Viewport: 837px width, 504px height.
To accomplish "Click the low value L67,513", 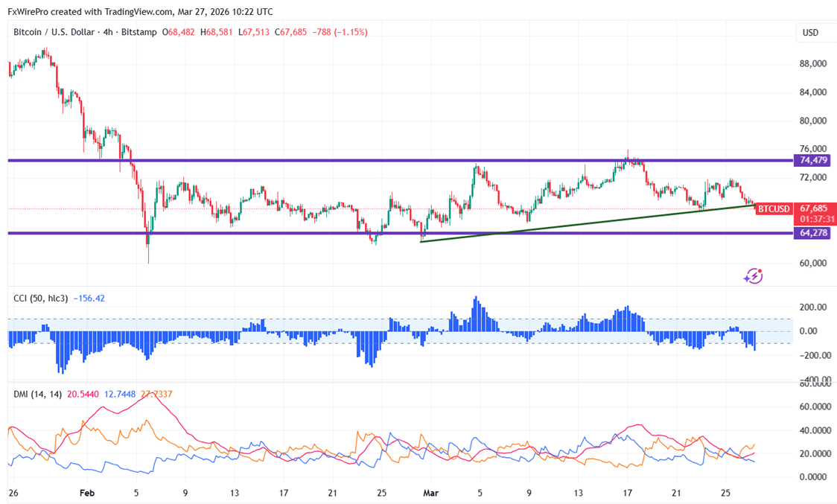I will click(x=253, y=32).
